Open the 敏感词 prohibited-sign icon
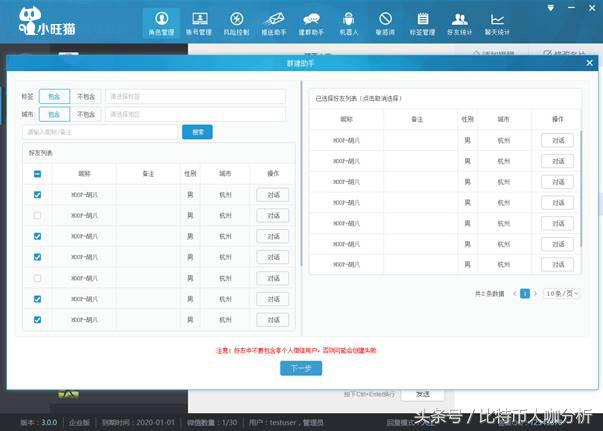This screenshot has width=603, height=431. coord(385,23)
